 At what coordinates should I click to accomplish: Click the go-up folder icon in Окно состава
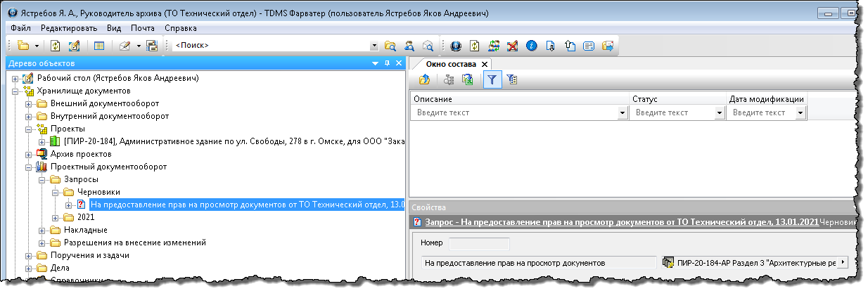424,80
